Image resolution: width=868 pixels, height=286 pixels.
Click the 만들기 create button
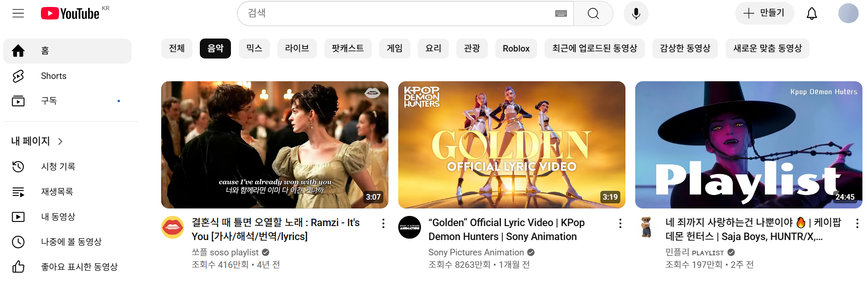tap(764, 13)
